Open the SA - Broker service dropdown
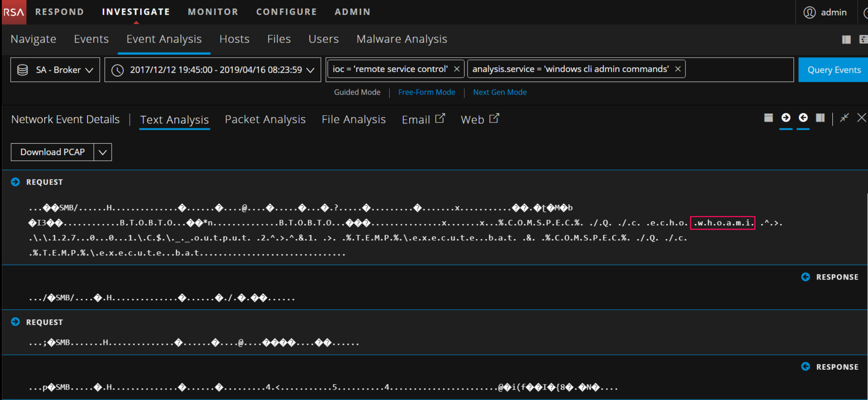Viewport: 868px width, 400px height. pos(55,70)
